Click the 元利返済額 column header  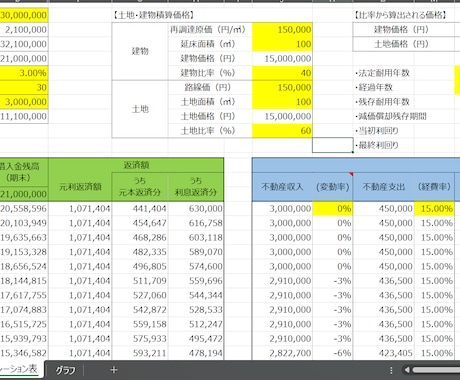[80, 187]
